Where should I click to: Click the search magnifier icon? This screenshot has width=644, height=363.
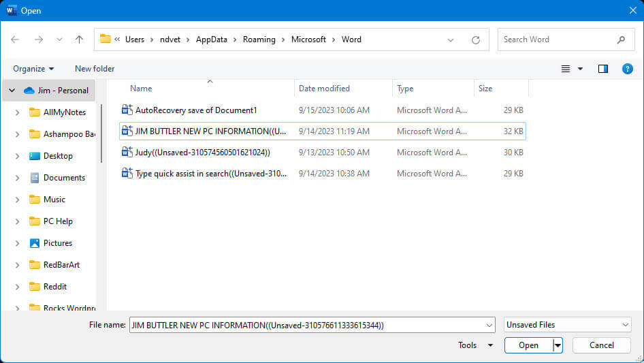(621, 40)
